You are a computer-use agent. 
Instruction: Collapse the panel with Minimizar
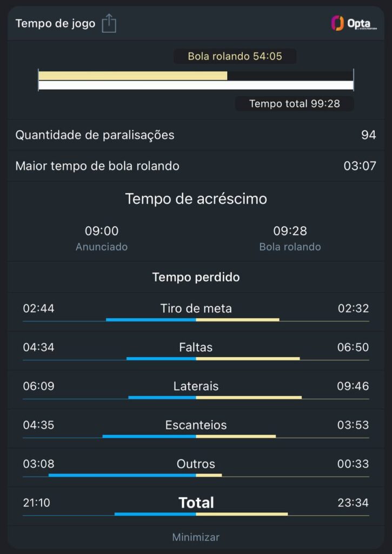click(196, 537)
